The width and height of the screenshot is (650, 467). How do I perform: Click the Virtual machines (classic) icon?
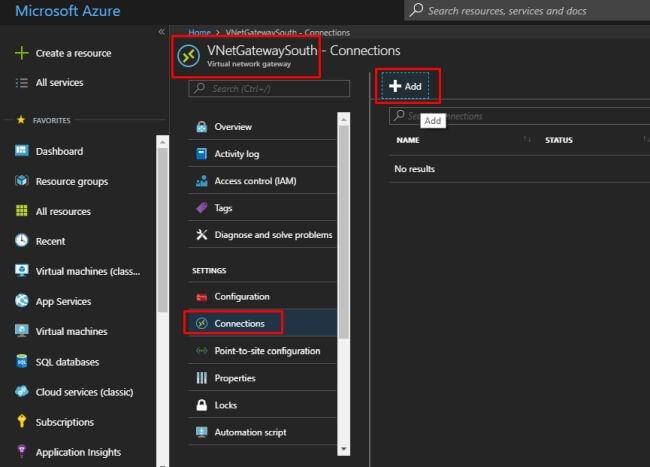[x=22, y=271]
